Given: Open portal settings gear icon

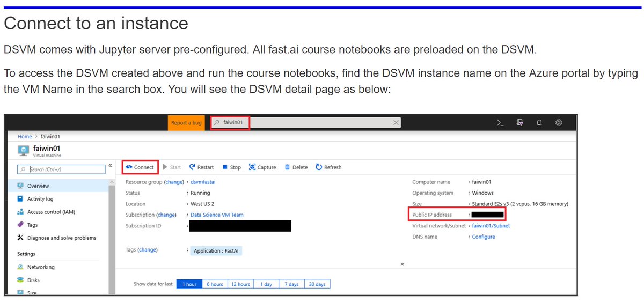Looking at the screenshot, I should click(x=559, y=123).
